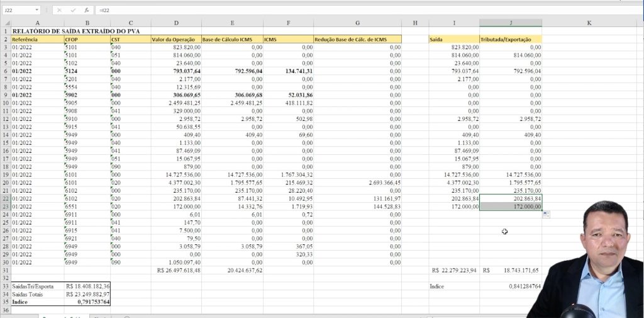The height and width of the screenshot is (318, 644).
Task: Select the 'Redução Base de Cálc. de ICMS' header
Action: [x=357, y=39]
